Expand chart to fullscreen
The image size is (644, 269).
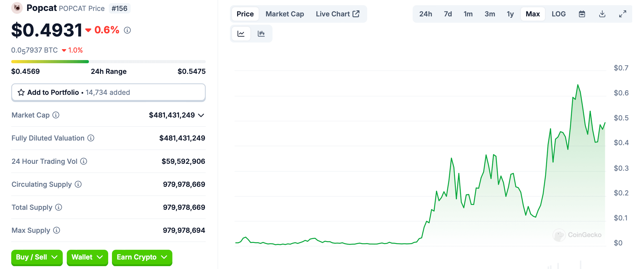[623, 14]
